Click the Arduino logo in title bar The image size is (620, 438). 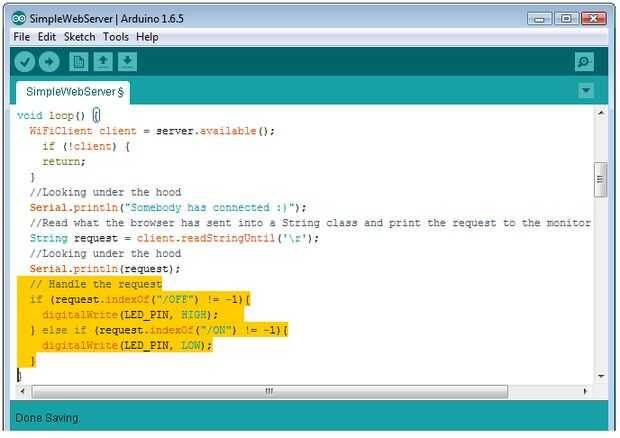[19, 18]
